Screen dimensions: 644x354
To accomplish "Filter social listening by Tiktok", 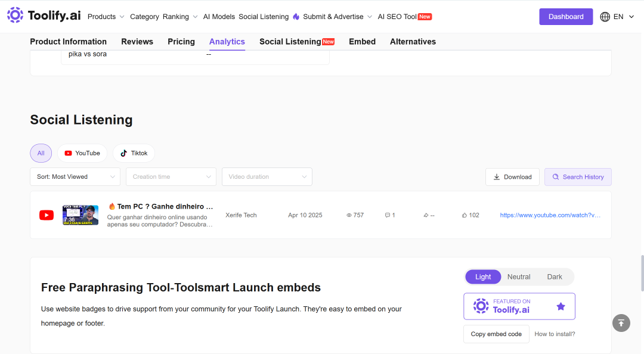I will pyautogui.click(x=134, y=153).
